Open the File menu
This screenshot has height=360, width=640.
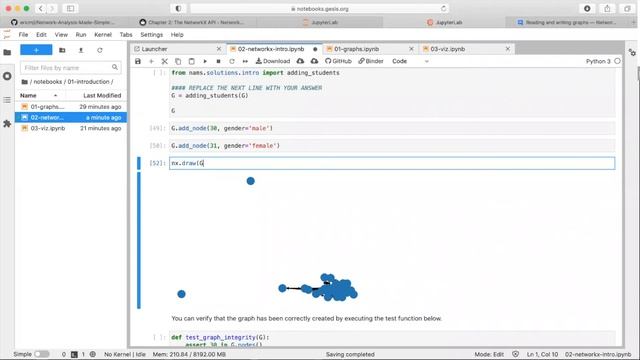coord(23,35)
